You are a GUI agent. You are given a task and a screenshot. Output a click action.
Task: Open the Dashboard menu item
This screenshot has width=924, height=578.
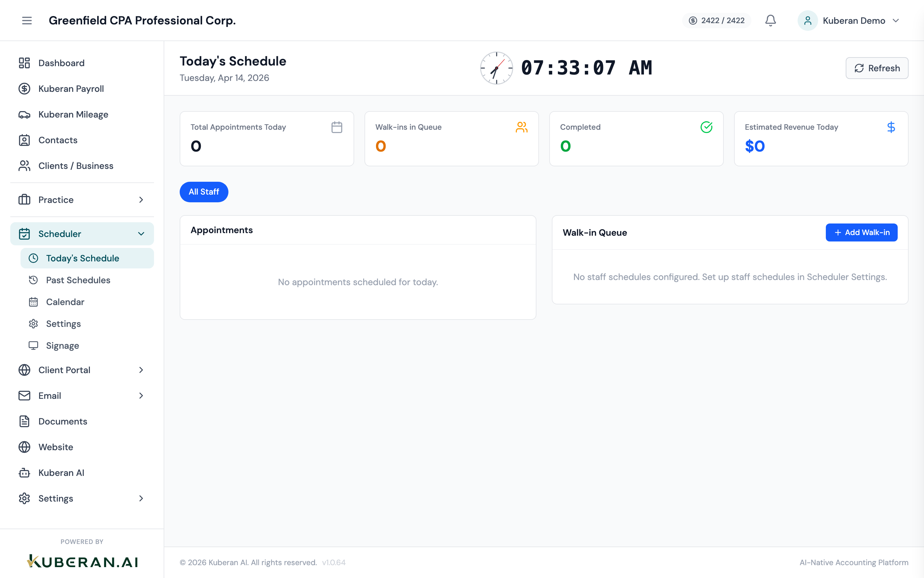82,63
